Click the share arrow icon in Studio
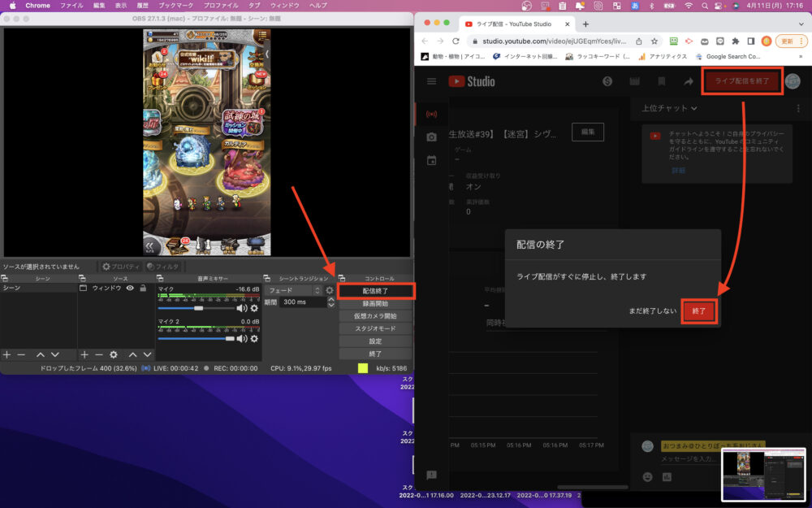 689,81
